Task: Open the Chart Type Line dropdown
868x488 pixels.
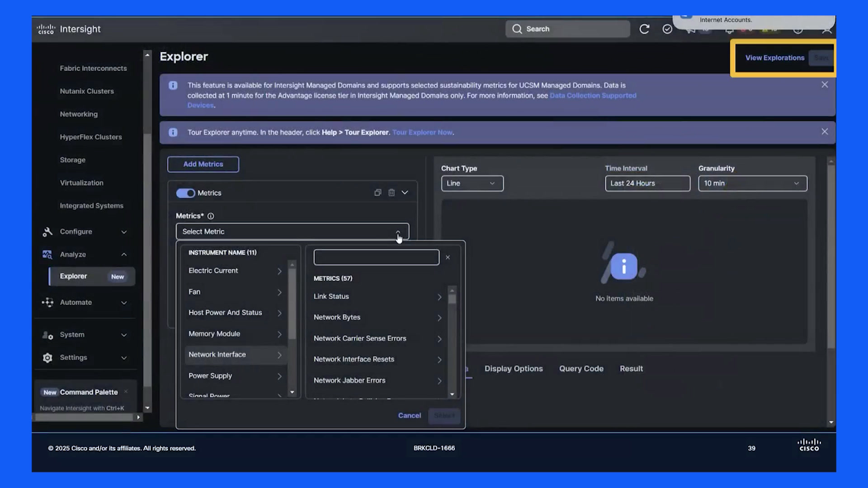Action: coord(472,183)
